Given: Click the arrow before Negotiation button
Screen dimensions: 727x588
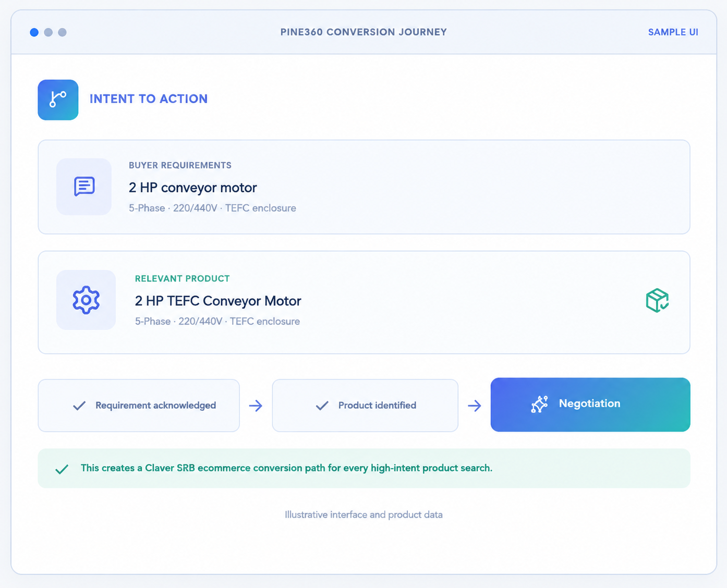Looking at the screenshot, I should [x=475, y=406].
